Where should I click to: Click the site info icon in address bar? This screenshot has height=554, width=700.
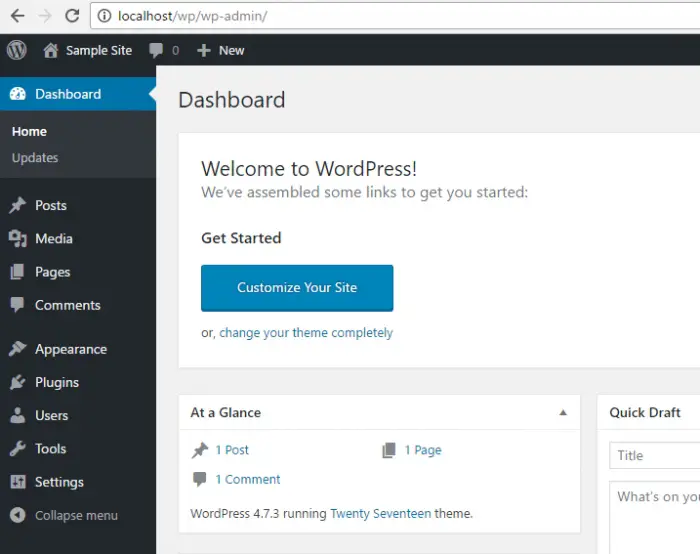(104, 16)
